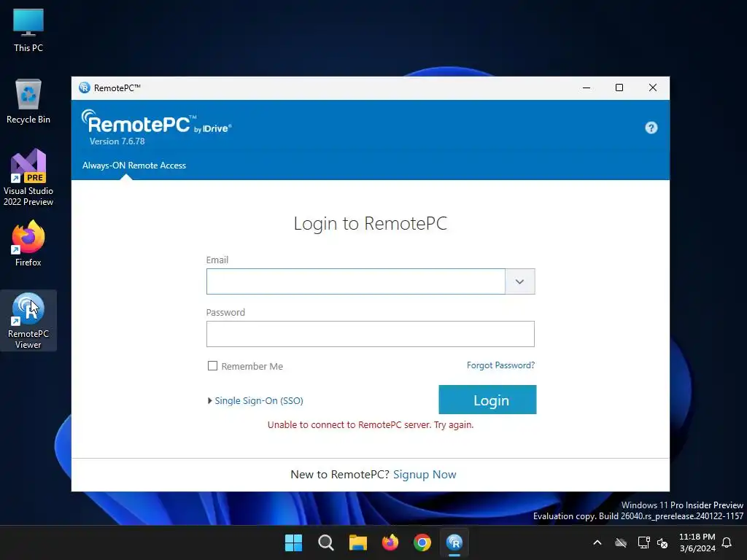Close the RemotePC window
This screenshot has width=747, height=560.
(x=653, y=87)
